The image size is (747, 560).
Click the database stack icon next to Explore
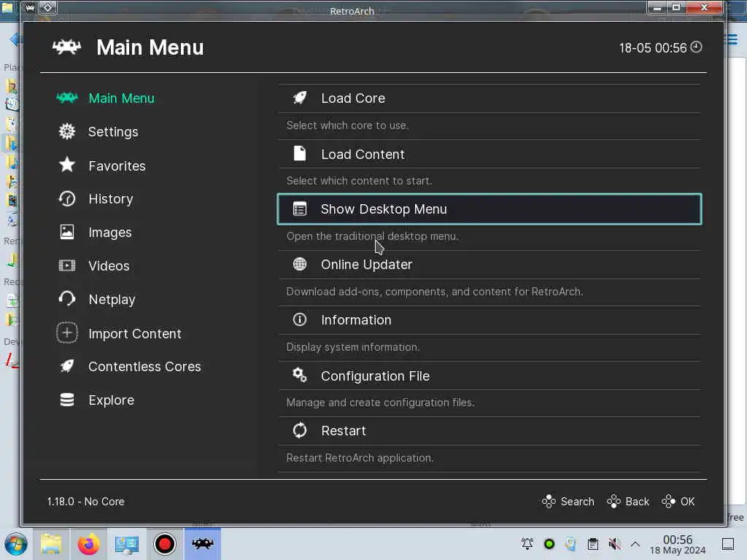67,400
